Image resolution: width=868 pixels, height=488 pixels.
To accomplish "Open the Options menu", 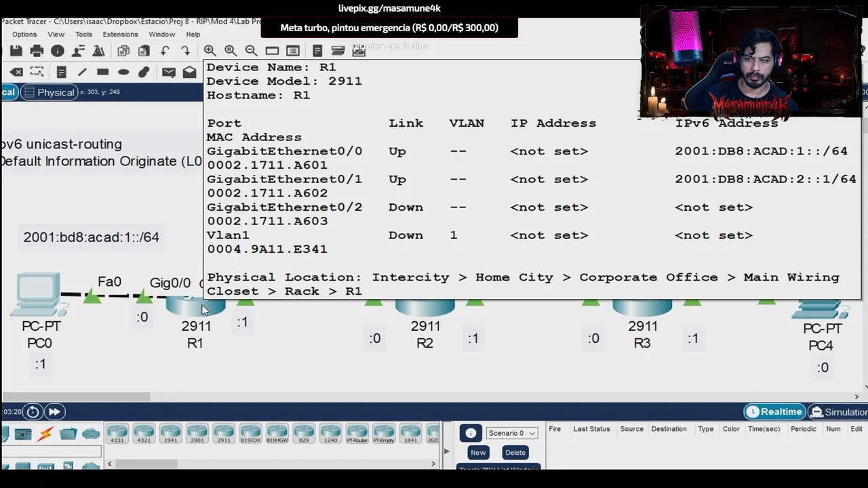I will coord(24,34).
